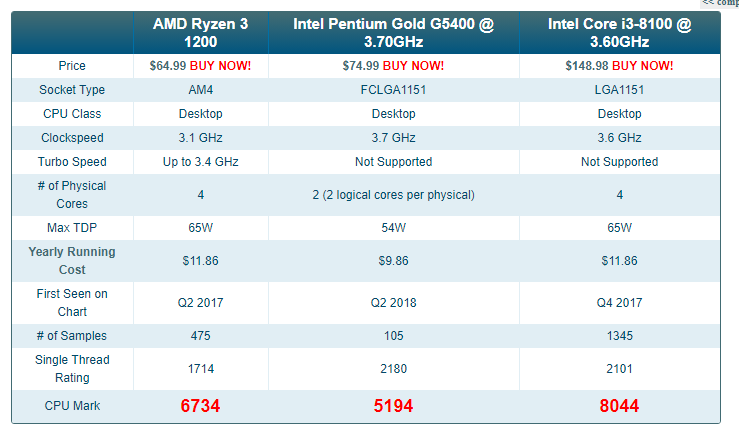Click the AM4 socket value
The height and width of the screenshot is (441, 739).
200,90
